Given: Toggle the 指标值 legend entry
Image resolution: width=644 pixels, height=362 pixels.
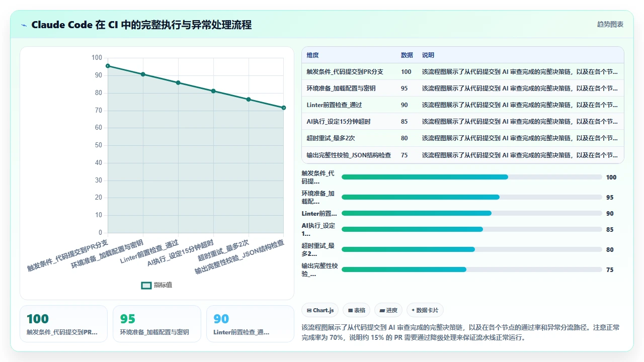Looking at the screenshot, I should [156, 285].
